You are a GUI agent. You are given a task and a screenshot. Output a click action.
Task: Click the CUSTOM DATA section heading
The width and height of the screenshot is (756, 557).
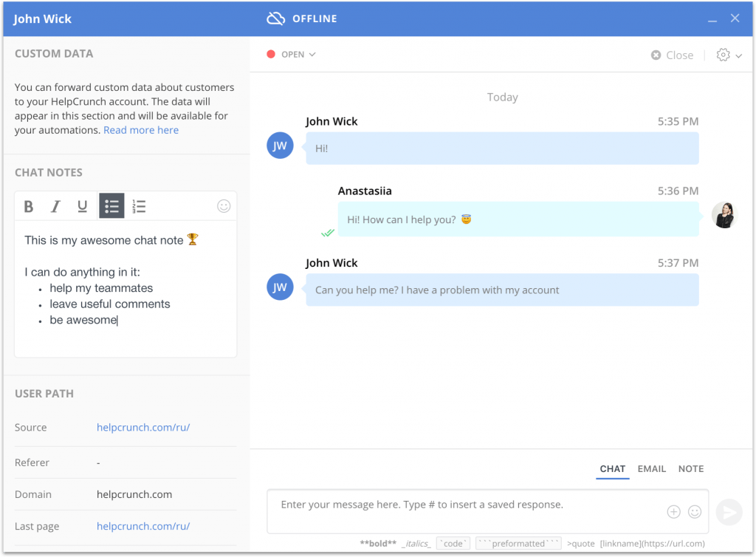54,54
